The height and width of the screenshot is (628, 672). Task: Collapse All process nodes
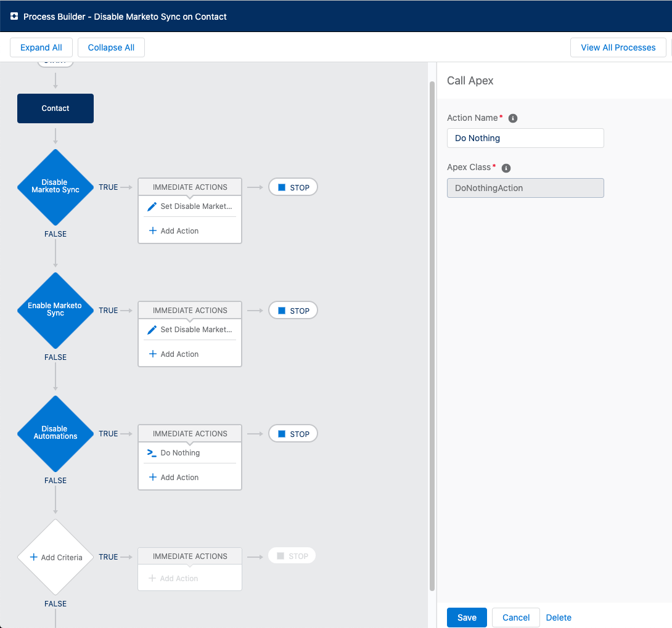[111, 47]
